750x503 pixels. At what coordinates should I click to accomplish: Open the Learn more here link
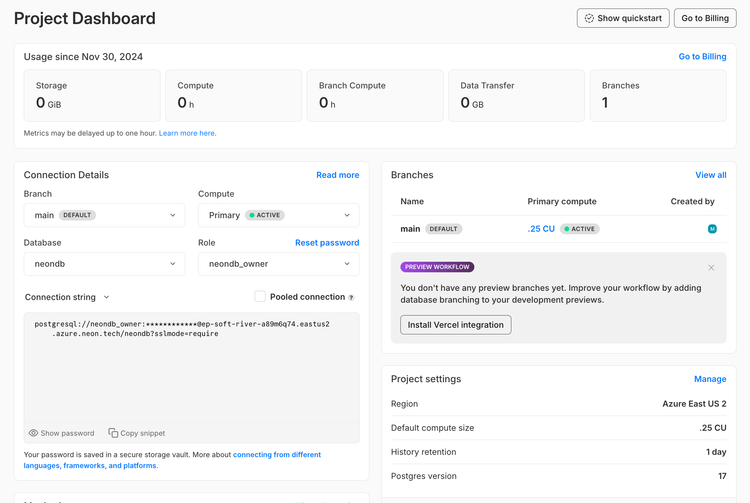click(x=187, y=133)
